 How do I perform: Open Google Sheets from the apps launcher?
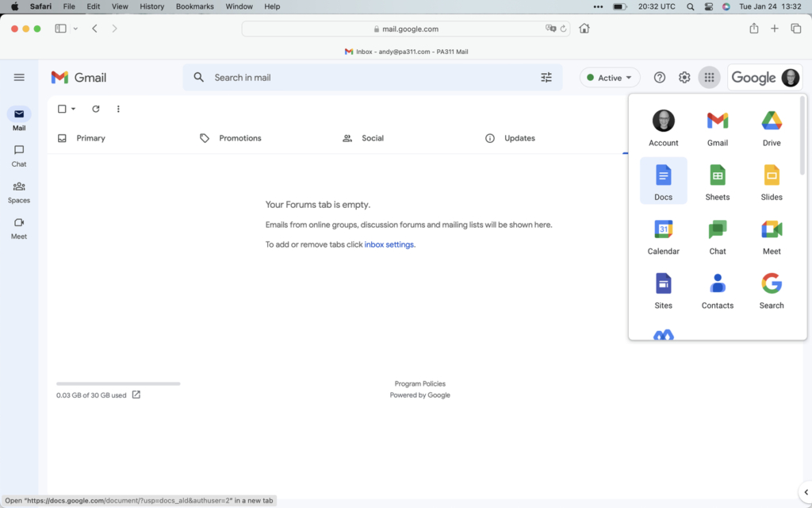point(717,181)
